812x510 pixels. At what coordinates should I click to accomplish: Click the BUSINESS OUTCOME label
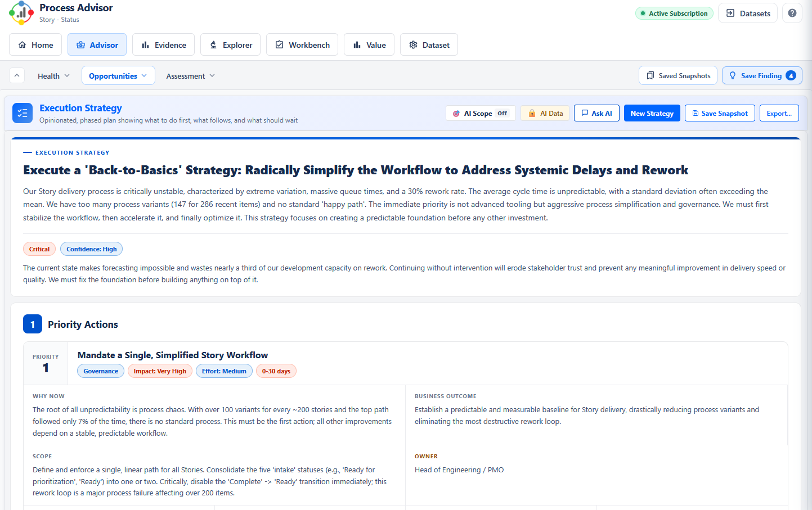click(x=446, y=396)
